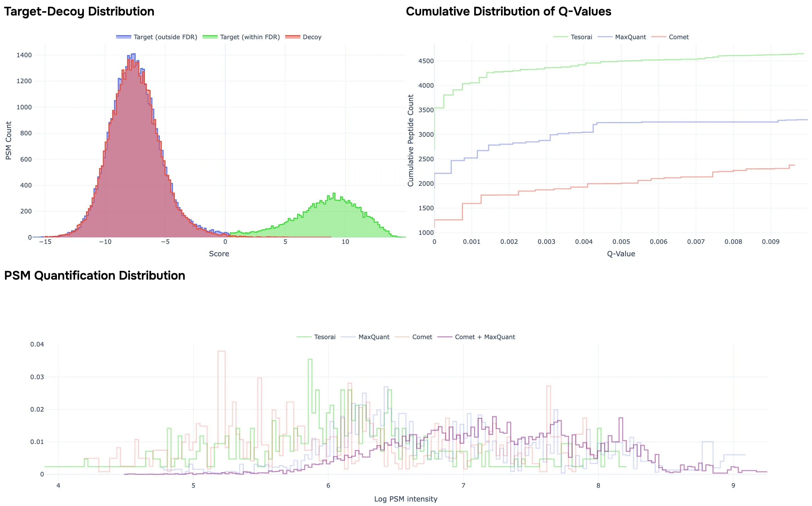
Task: Hide the "Target (within FDR)" trace via legend
Action: point(250,37)
